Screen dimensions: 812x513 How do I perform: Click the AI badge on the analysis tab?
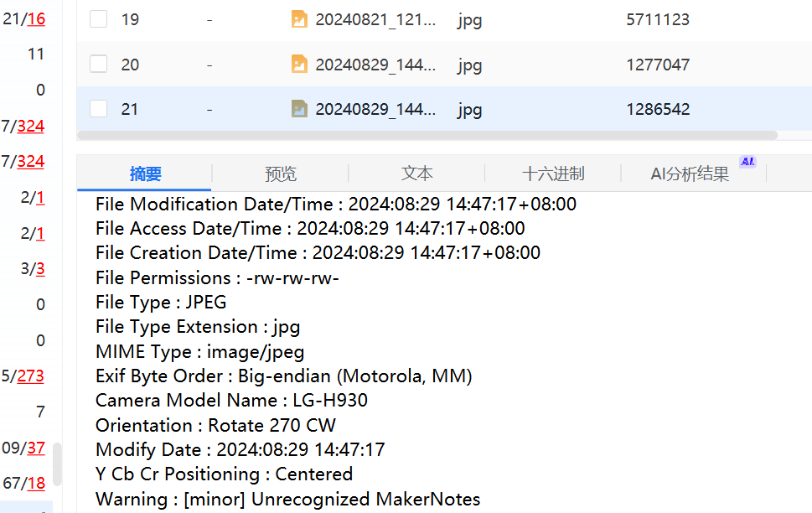coord(747,162)
